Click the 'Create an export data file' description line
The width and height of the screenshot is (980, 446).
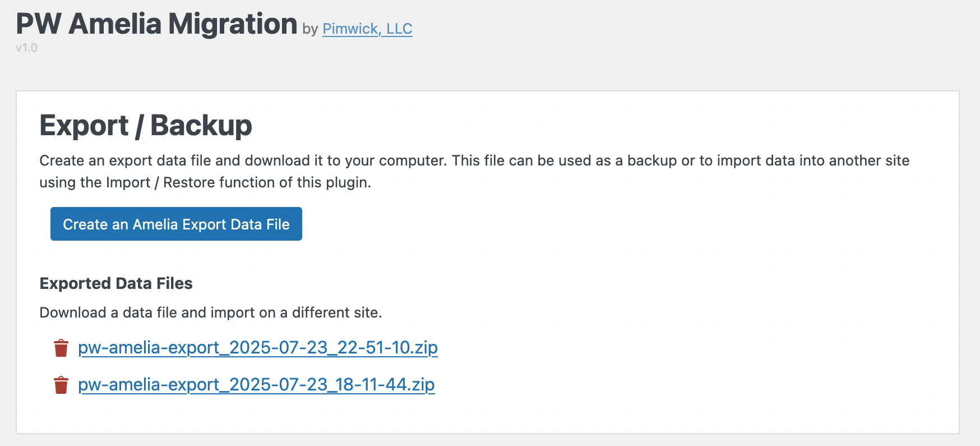pyautogui.click(x=474, y=160)
